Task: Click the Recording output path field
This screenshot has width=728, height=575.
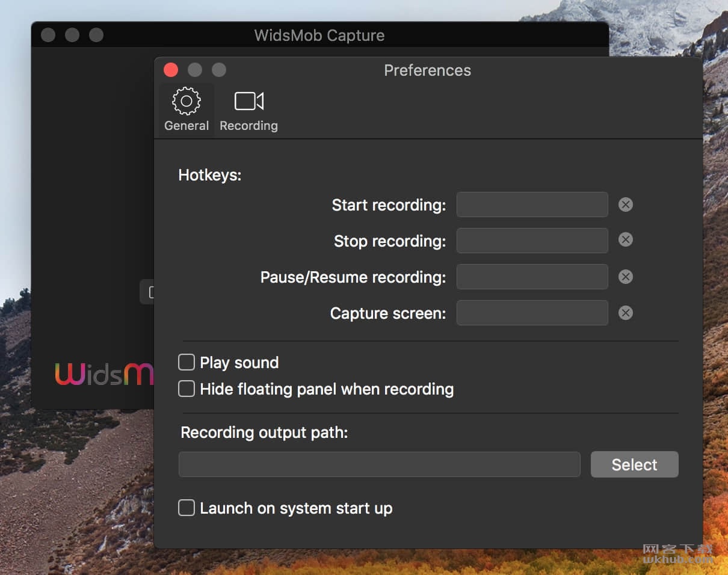Action: point(380,464)
